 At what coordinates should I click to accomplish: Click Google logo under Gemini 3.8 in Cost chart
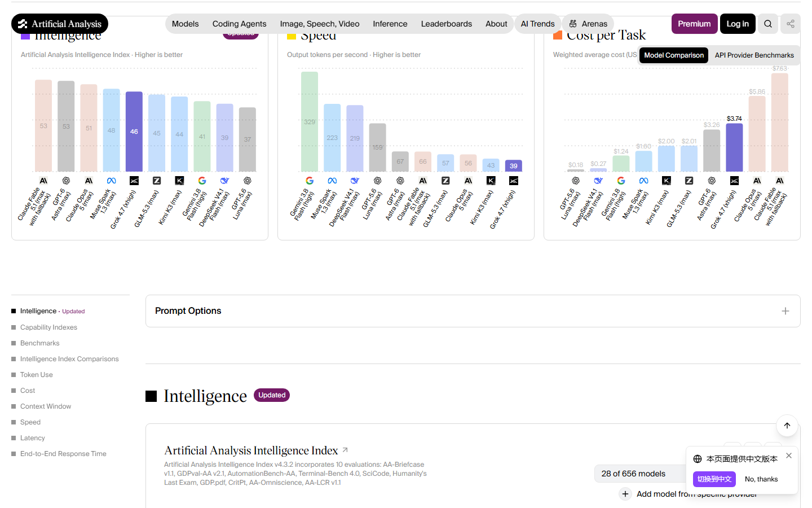click(x=621, y=181)
